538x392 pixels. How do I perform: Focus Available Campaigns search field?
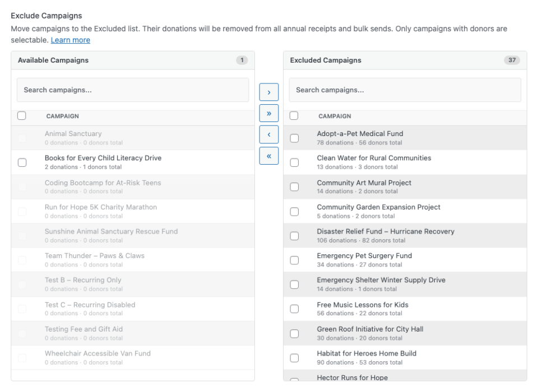[133, 90]
